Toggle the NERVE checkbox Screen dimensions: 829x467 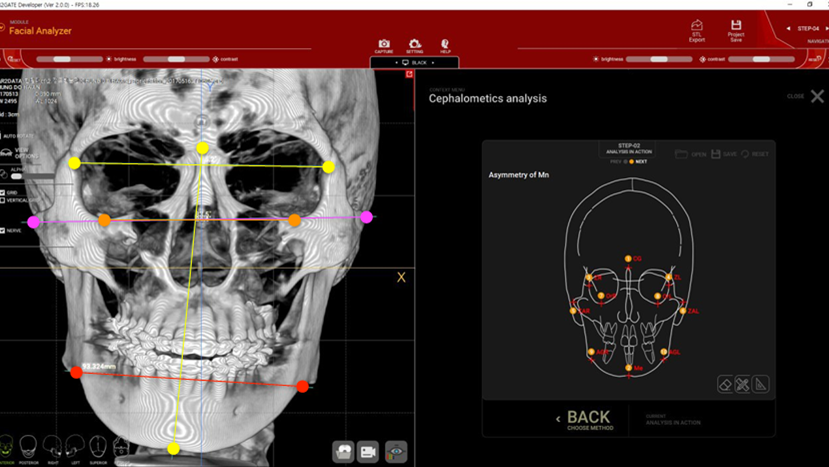(x=3, y=231)
